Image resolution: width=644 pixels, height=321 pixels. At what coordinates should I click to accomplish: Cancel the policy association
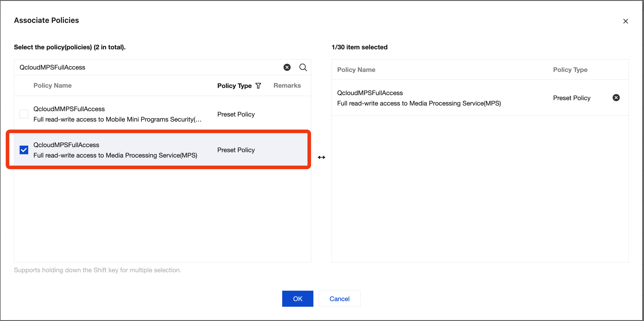[x=339, y=299]
